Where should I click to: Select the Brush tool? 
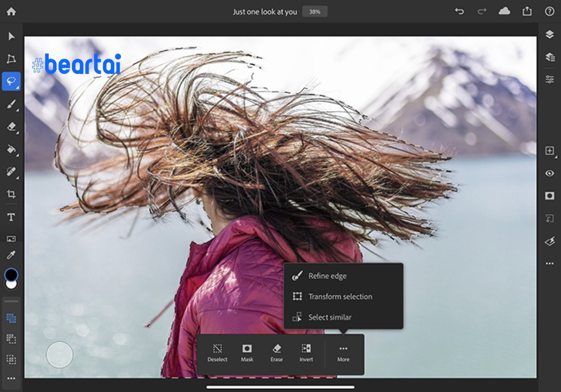point(11,104)
